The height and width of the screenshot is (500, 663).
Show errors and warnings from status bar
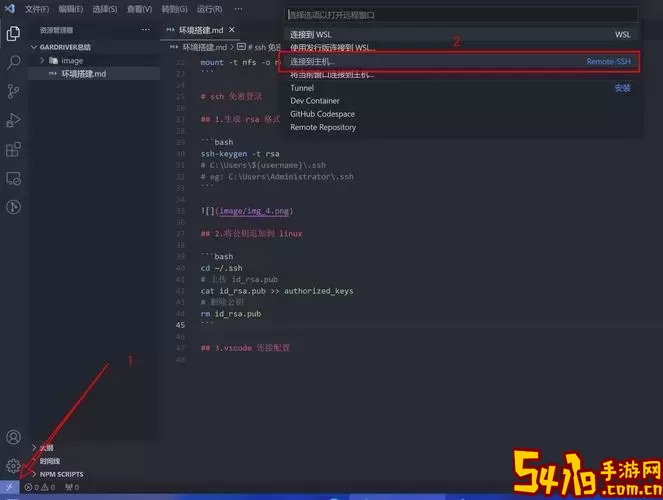40,487
